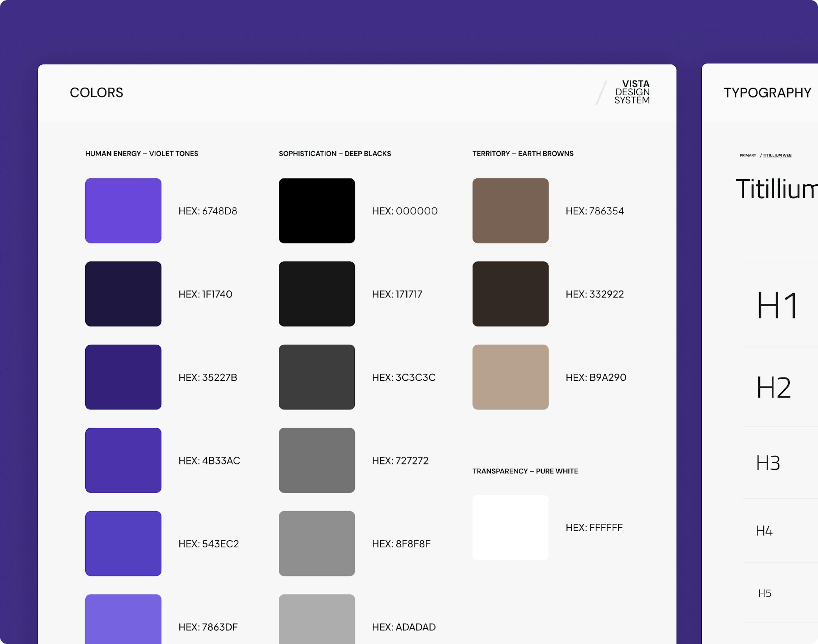Click the pure black 000000 swatch
The height and width of the screenshot is (644, 818).
pos(317,210)
